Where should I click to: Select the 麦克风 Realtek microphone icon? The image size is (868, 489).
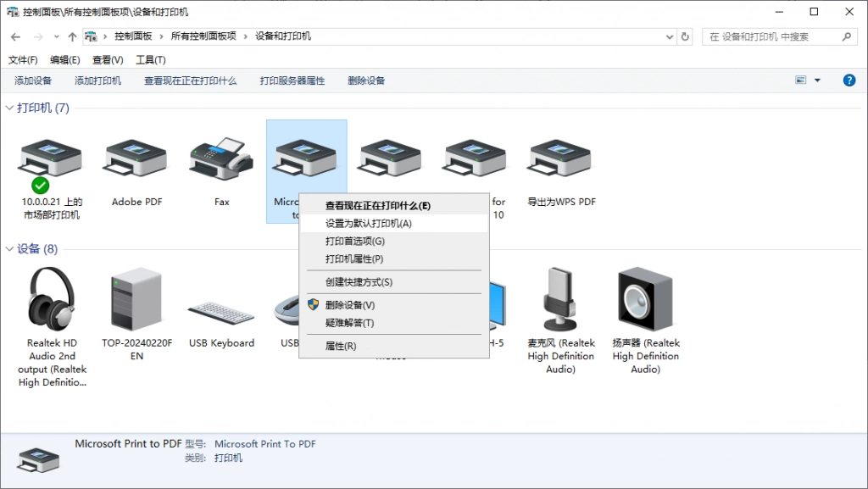[560, 299]
